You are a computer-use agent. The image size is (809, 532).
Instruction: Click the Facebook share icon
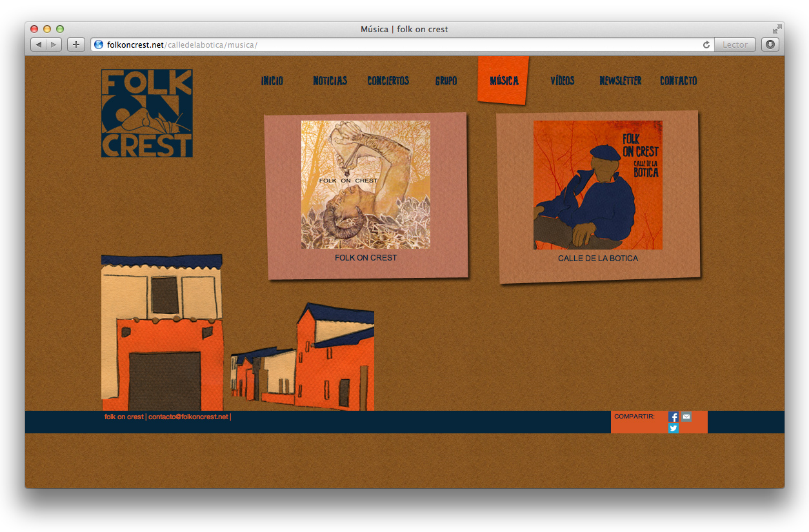pyautogui.click(x=674, y=417)
